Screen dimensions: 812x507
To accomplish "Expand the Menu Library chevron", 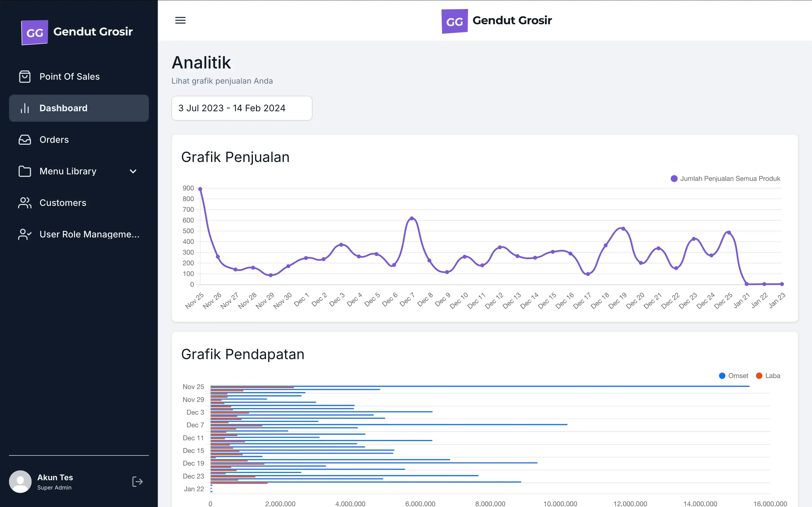I will coord(133,171).
